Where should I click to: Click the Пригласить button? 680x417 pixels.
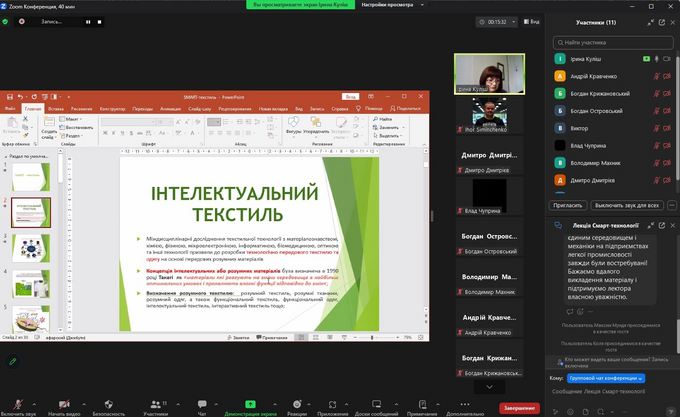coord(566,204)
